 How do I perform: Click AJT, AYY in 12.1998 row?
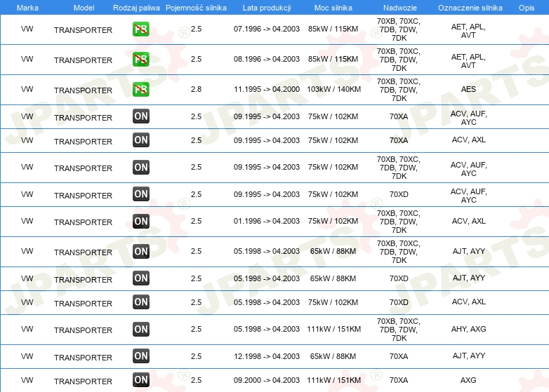468,356
